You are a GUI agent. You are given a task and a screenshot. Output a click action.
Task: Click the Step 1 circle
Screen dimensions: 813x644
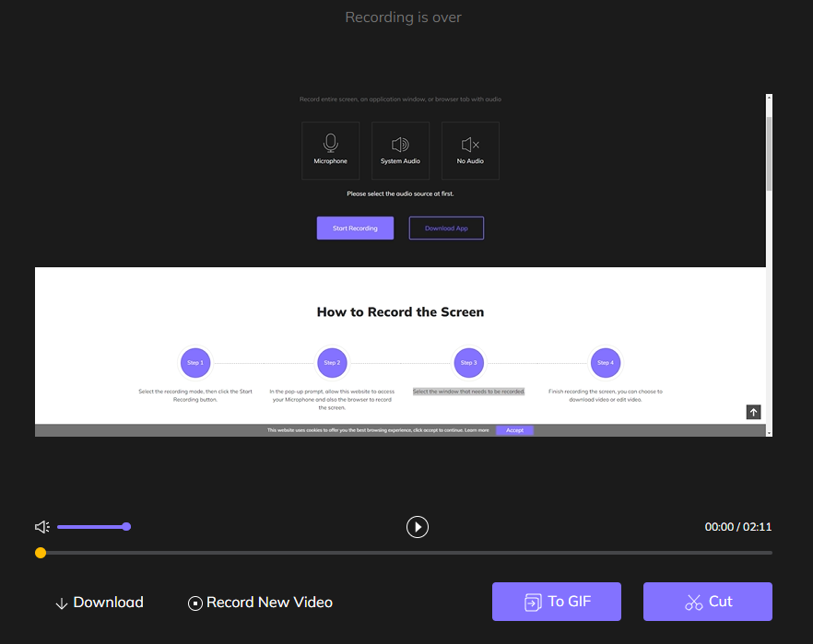(x=195, y=363)
